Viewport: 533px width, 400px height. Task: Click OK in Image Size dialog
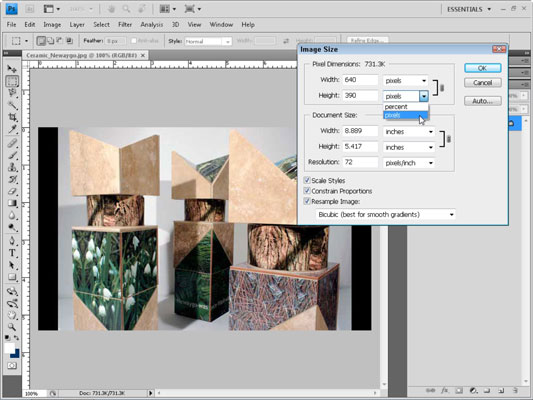click(x=482, y=68)
